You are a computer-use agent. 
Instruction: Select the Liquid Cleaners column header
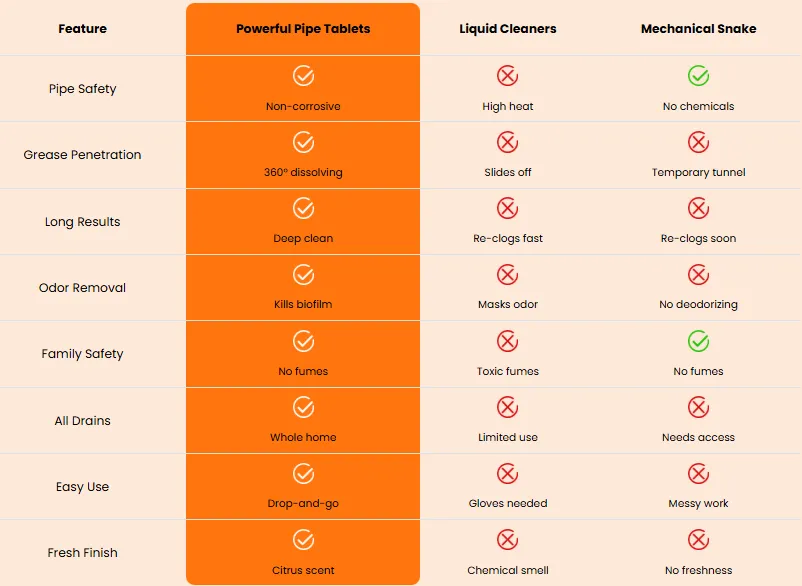click(507, 29)
